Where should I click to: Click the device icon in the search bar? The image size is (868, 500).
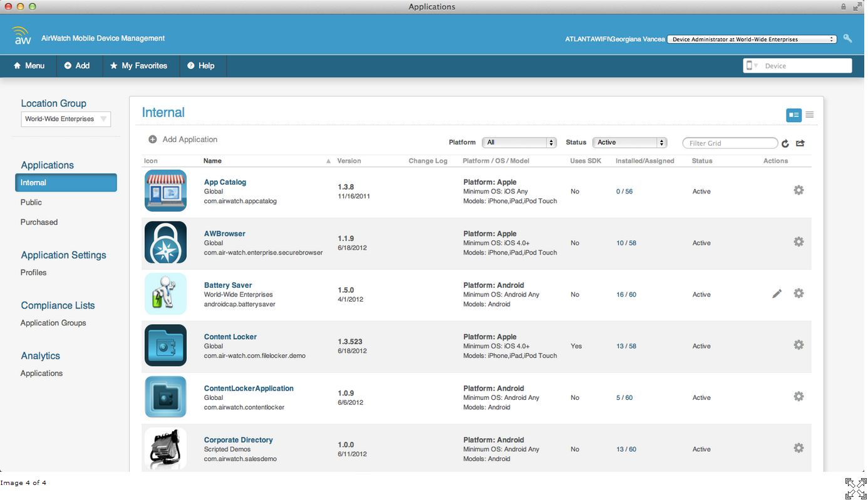[x=751, y=65]
